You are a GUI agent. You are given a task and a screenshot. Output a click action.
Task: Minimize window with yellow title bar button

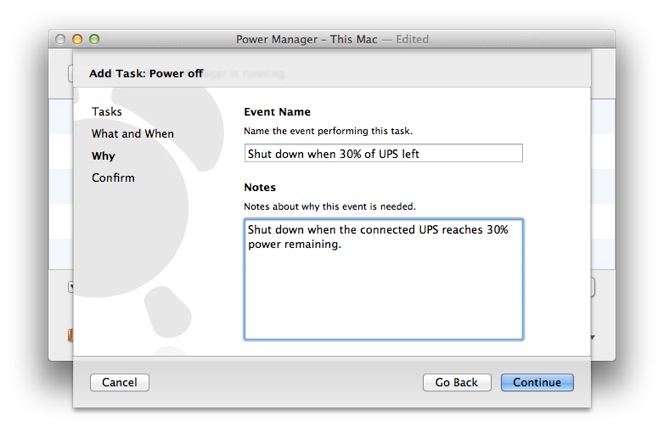tap(77, 39)
